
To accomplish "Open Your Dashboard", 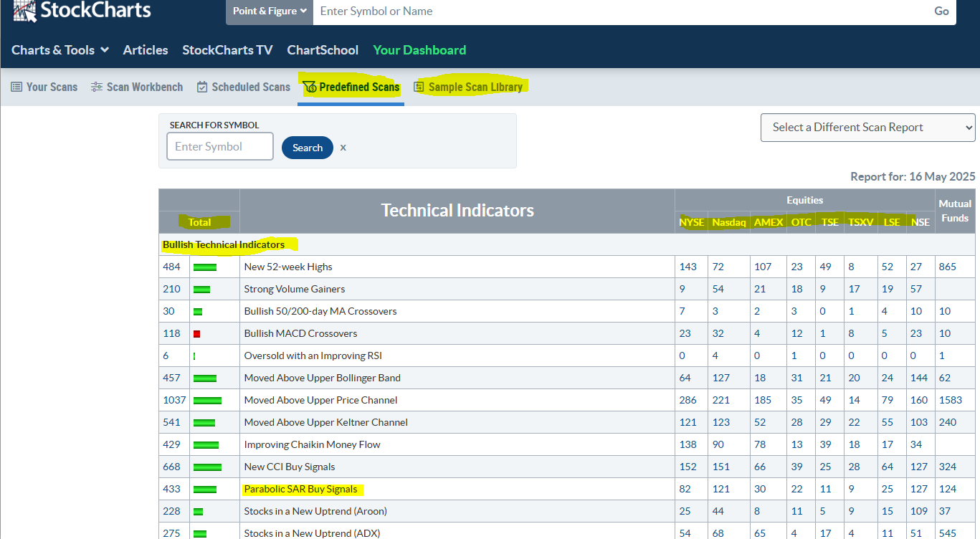I will [x=419, y=50].
